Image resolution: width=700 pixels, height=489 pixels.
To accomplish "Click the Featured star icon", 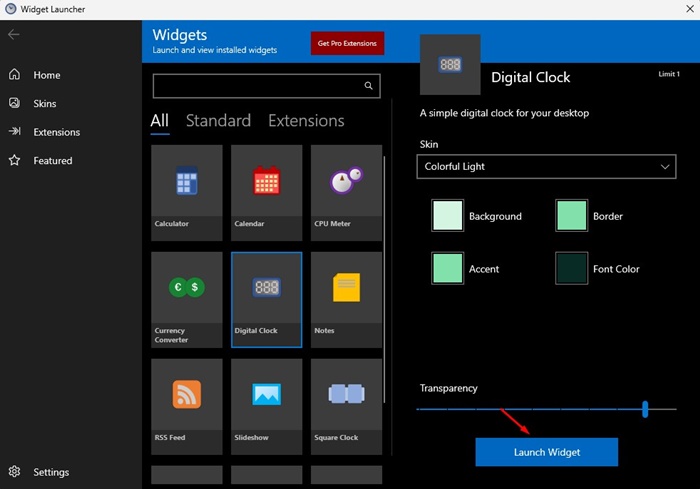I will coord(14,160).
